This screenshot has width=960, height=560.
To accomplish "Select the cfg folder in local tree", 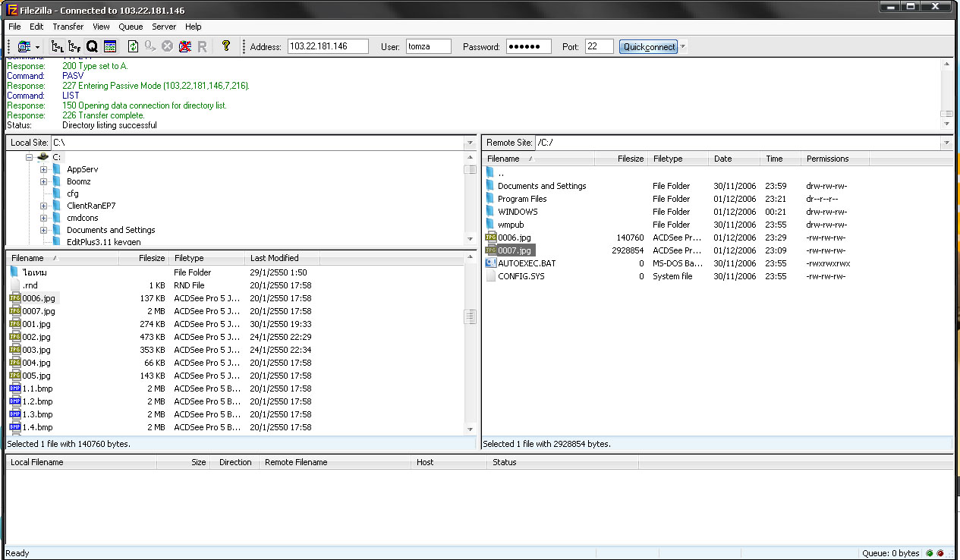I will pos(72,193).
